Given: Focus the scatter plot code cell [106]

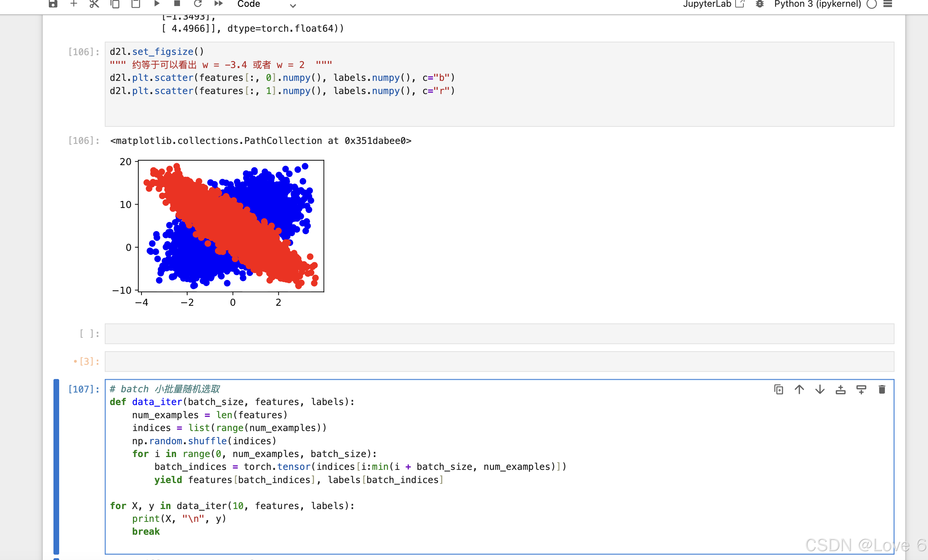Looking at the screenshot, I should [499, 84].
